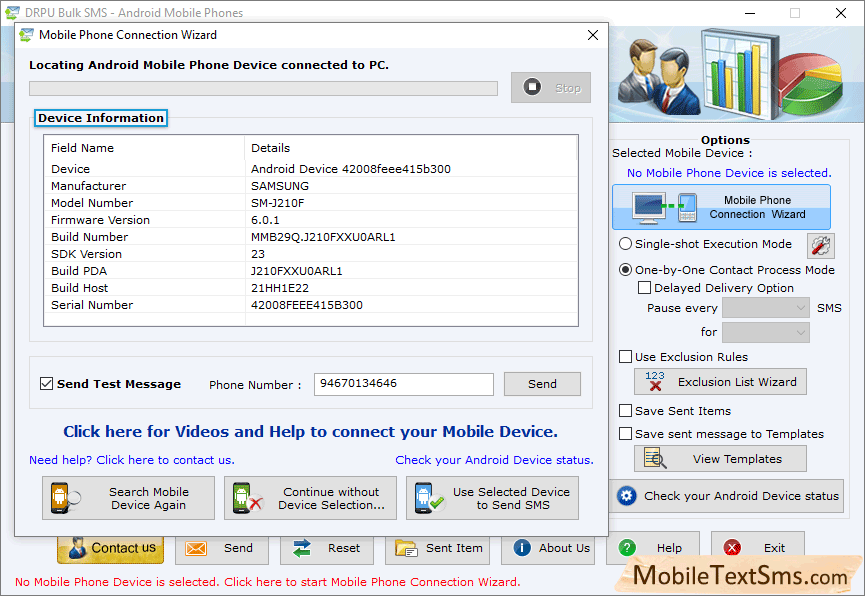Select Android Device 42008feee415b300 cell
This screenshot has height=596, width=865.
click(x=351, y=169)
